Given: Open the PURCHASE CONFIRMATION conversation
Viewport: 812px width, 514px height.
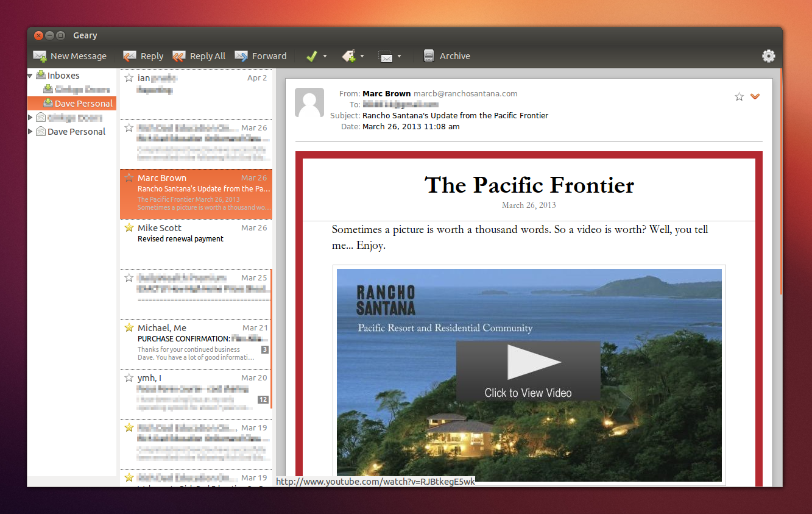Looking at the screenshot, I should 196,344.
